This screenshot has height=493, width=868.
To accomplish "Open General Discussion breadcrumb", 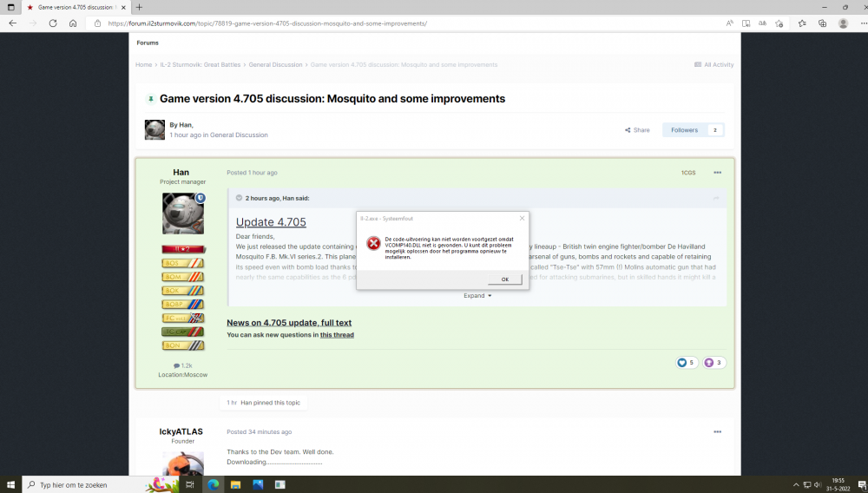I will click(x=275, y=65).
